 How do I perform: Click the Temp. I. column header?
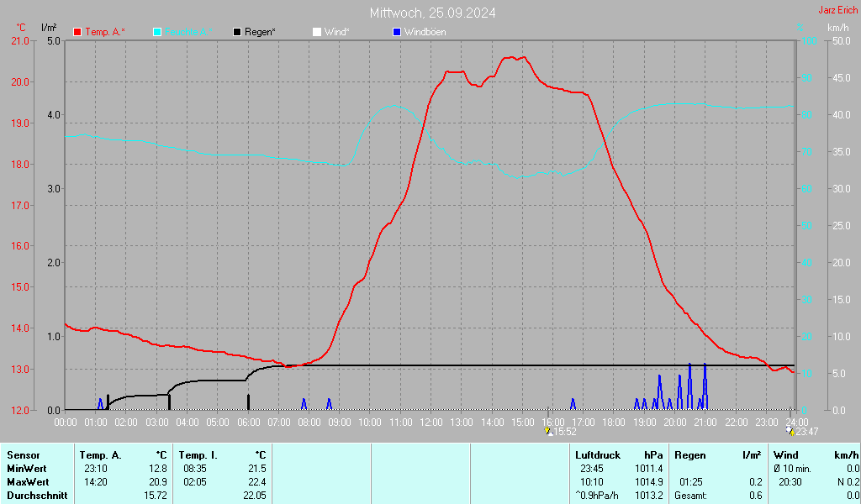198,454
